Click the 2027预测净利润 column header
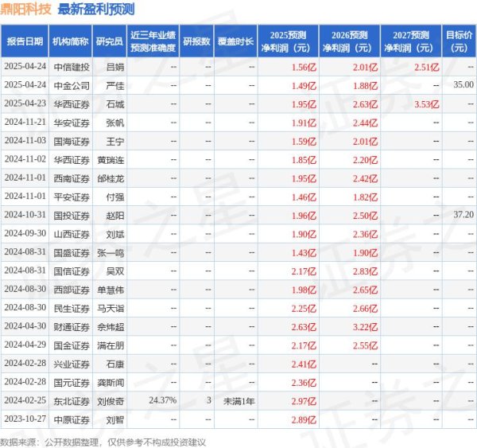Screen dimensions: 477x448 [410, 41]
